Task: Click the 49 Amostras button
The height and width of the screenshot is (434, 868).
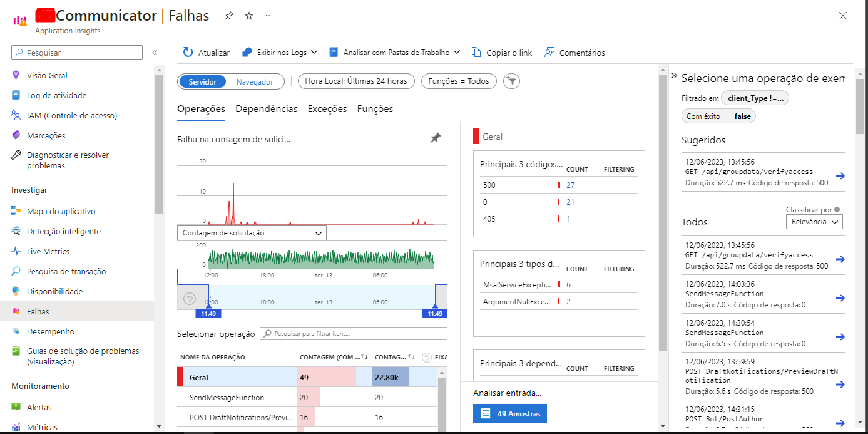Action: 509,413
